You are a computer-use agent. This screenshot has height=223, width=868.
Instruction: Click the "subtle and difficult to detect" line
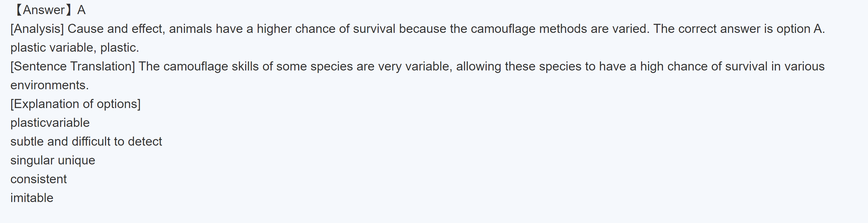point(86,142)
